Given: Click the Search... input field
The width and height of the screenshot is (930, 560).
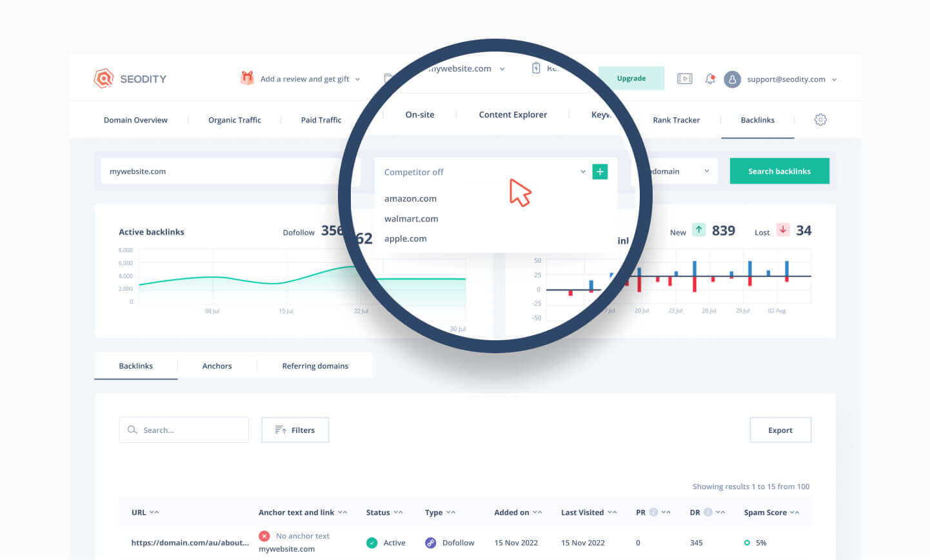Looking at the screenshot, I should (184, 430).
